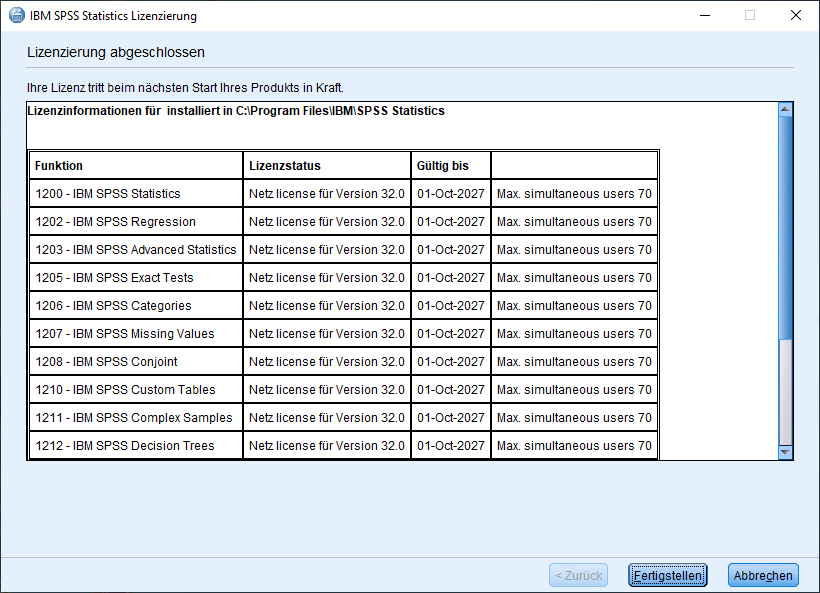This screenshot has height=593, width=820.
Task: Click max users cell in Custom Tables row
Action: click(574, 390)
